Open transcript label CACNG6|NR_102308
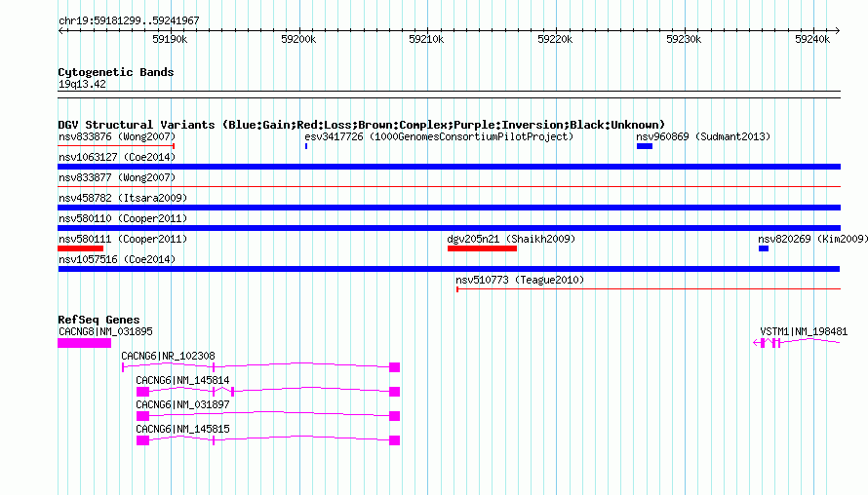868x495 pixels. point(168,357)
